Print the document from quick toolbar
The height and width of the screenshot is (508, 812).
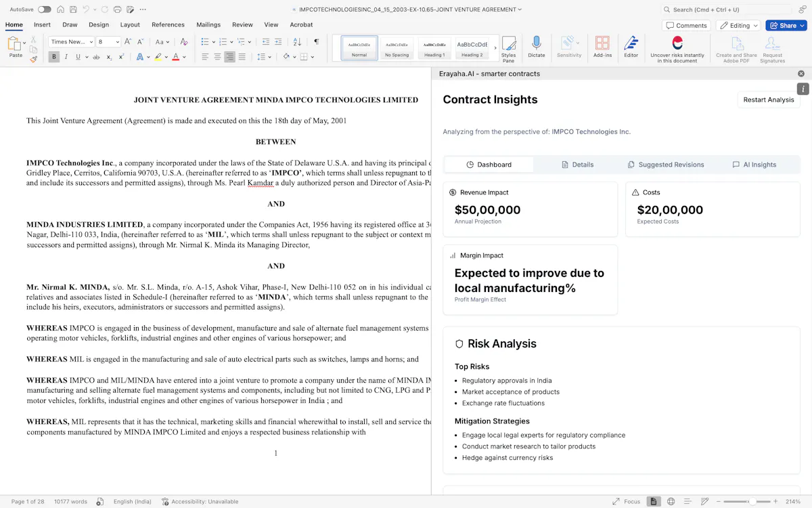[x=118, y=9]
